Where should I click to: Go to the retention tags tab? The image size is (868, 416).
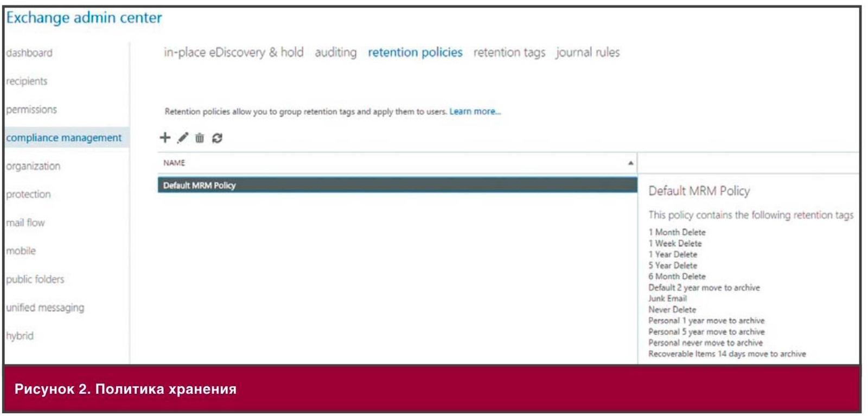point(509,52)
